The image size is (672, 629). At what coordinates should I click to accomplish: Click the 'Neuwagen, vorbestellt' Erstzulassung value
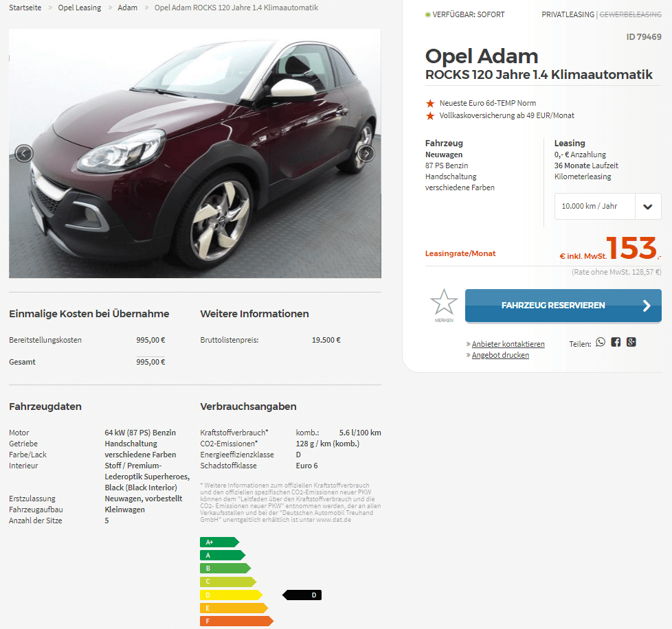pyautogui.click(x=144, y=499)
